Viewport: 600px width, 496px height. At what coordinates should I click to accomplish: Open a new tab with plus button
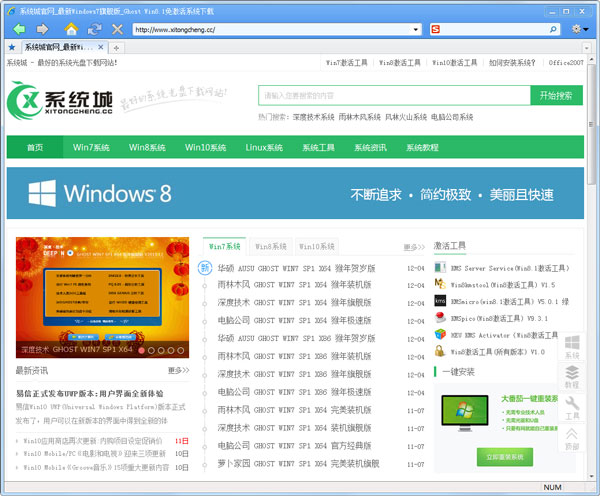coord(116,48)
